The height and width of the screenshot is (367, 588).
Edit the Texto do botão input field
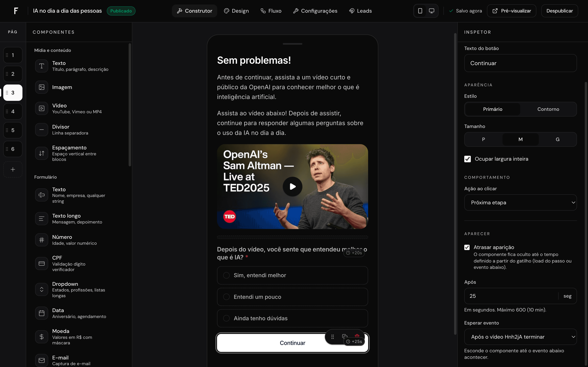coord(520,63)
